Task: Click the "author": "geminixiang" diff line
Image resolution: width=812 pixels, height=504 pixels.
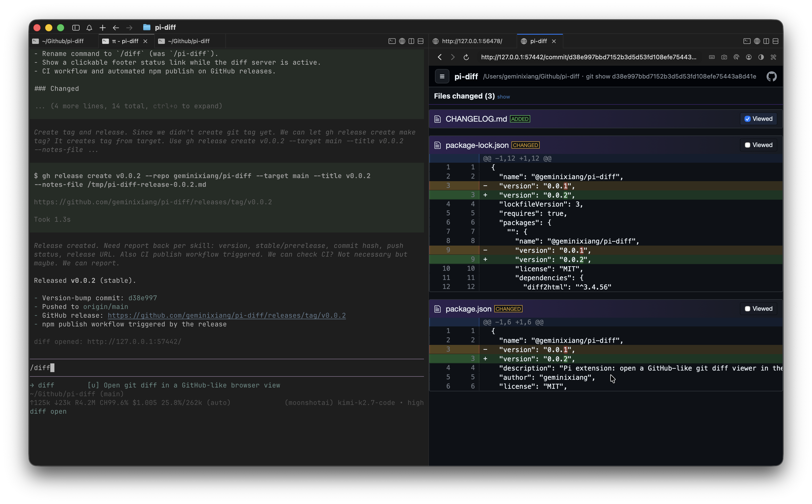Action: click(x=606, y=377)
